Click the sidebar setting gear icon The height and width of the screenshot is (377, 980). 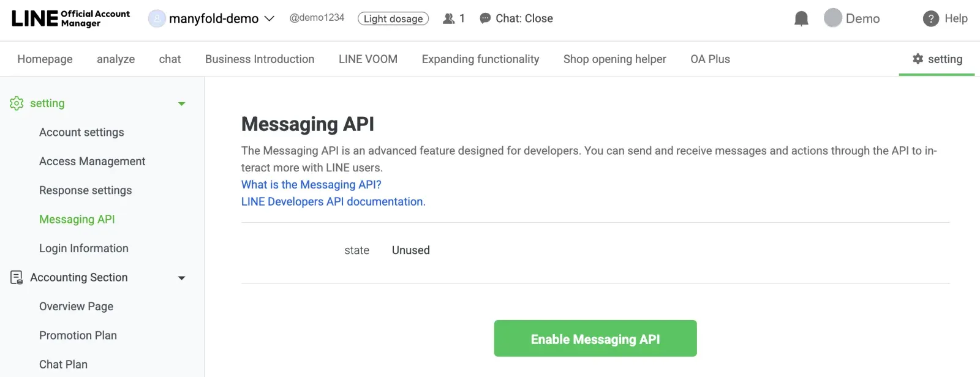[17, 103]
